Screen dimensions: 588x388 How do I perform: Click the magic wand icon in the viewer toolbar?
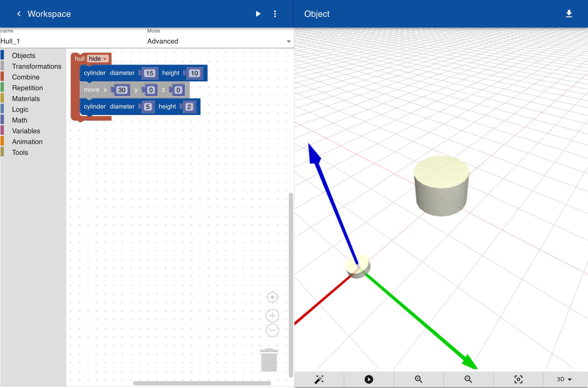[319, 379]
